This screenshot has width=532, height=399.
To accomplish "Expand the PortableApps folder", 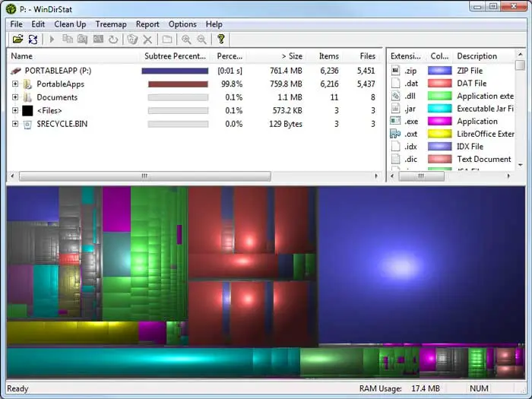I will 15,84.
